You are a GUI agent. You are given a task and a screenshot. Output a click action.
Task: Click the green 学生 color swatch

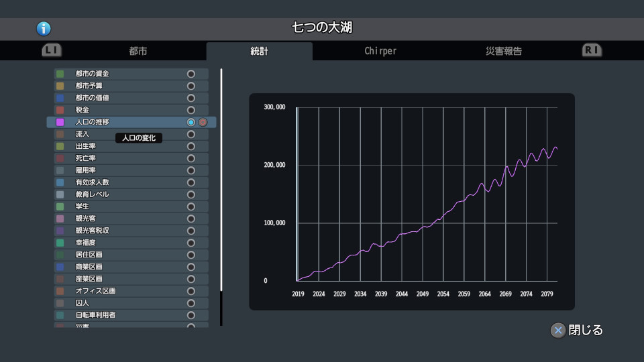60,206
